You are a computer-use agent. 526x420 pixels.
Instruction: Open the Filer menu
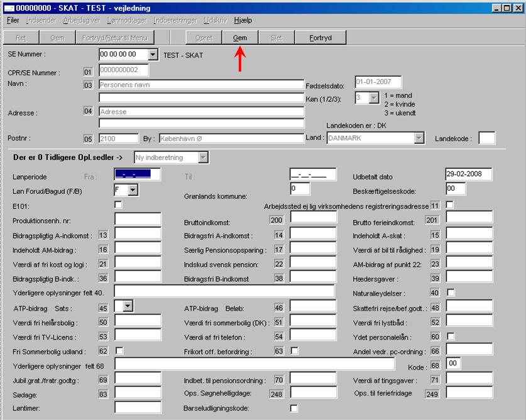(13, 21)
